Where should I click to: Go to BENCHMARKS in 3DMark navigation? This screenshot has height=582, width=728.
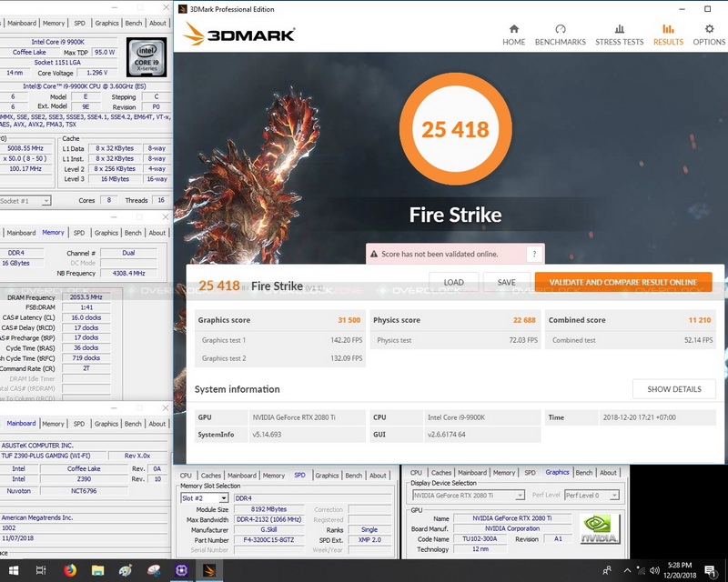(x=560, y=35)
